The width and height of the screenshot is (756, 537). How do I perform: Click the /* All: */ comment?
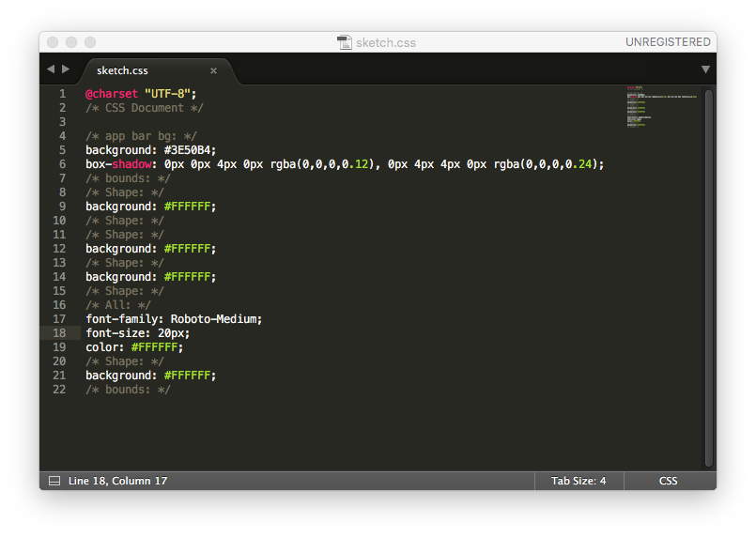(x=118, y=305)
